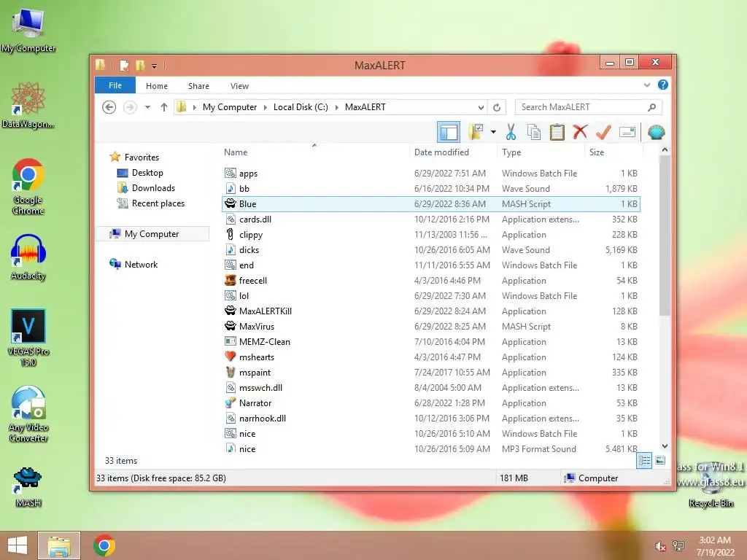
Task: Click scroll down arrow in file list
Action: (665, 446)
